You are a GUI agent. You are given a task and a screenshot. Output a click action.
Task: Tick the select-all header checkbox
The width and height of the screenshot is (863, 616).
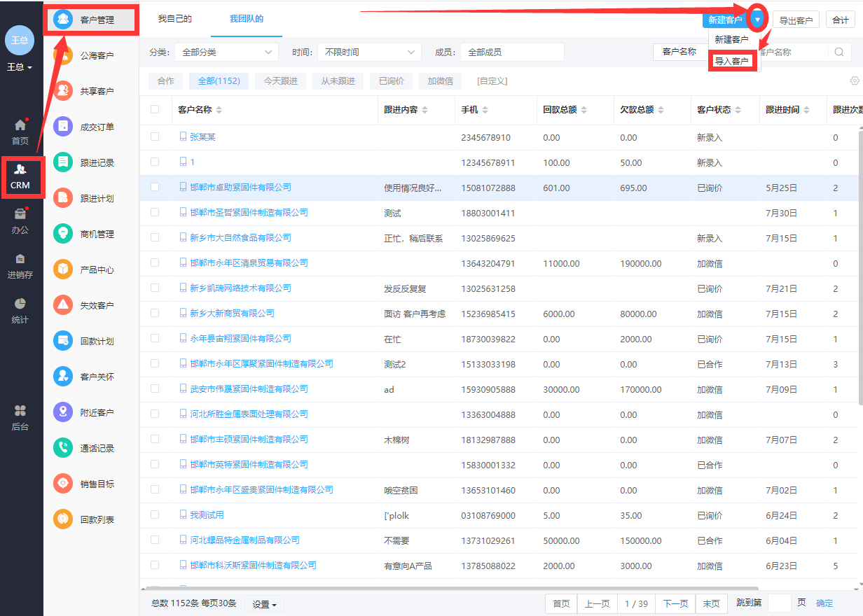pos(155,109)
